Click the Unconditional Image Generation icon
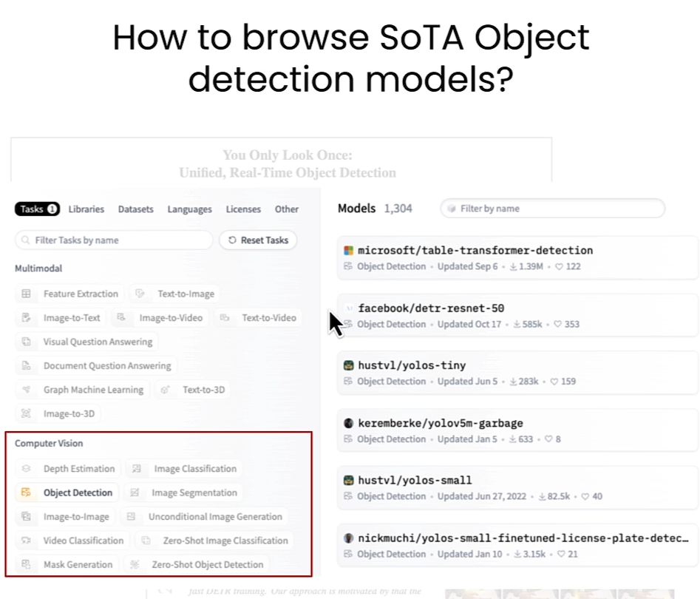 [x=131, y=516]
